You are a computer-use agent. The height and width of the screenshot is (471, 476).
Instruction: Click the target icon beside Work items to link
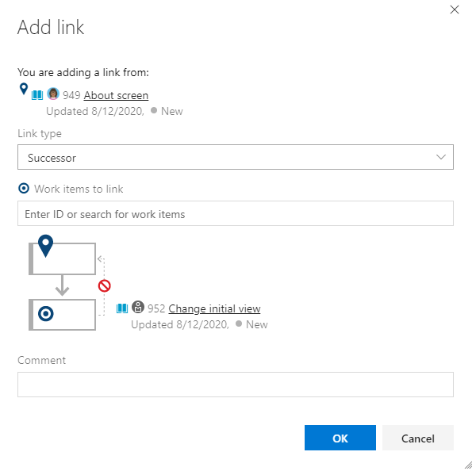coord(24,189)
